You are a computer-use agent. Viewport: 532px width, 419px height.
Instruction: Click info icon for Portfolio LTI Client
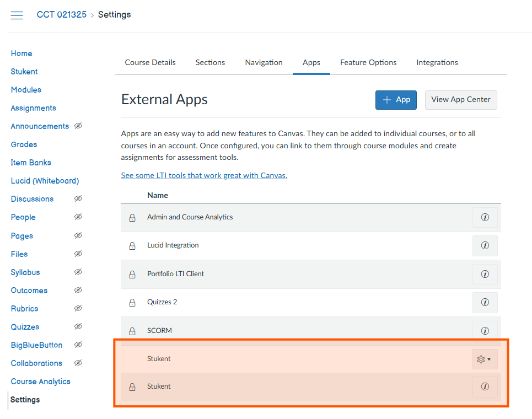tap(485, 274)
